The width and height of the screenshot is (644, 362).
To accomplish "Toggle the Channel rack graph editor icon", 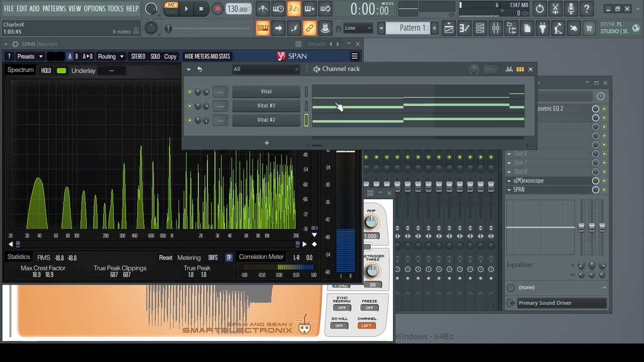I will click(509, 69).
